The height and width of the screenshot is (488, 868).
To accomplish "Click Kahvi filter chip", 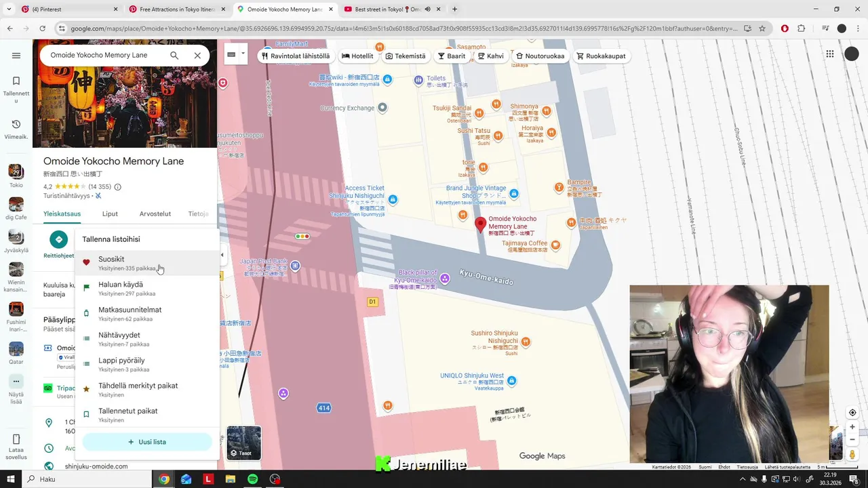I will (491, 56).
